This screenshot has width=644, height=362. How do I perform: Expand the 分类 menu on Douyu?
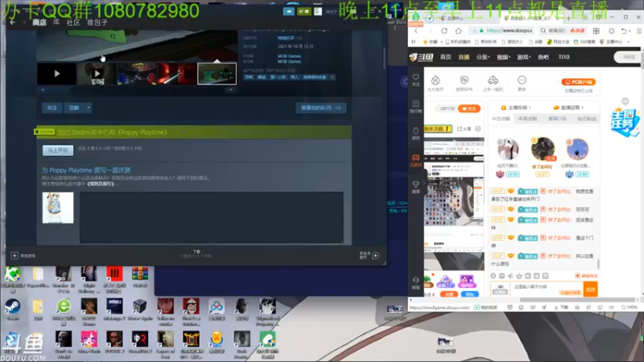483,57
